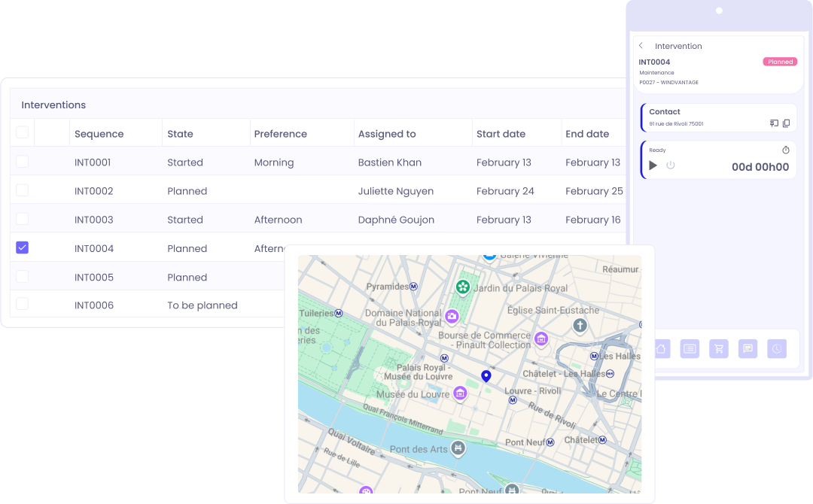813x504 pixels.
Task: Open the chat message icon in the bottom bar
Action: 748,348
